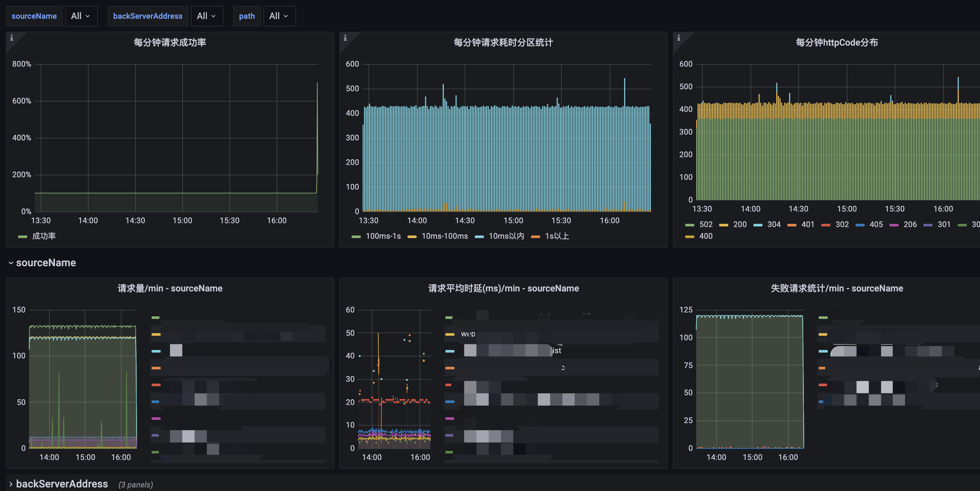980x491 pixels.
Task: Click info icon on 每分钟httpCode分布 panel
Action: 678,38
